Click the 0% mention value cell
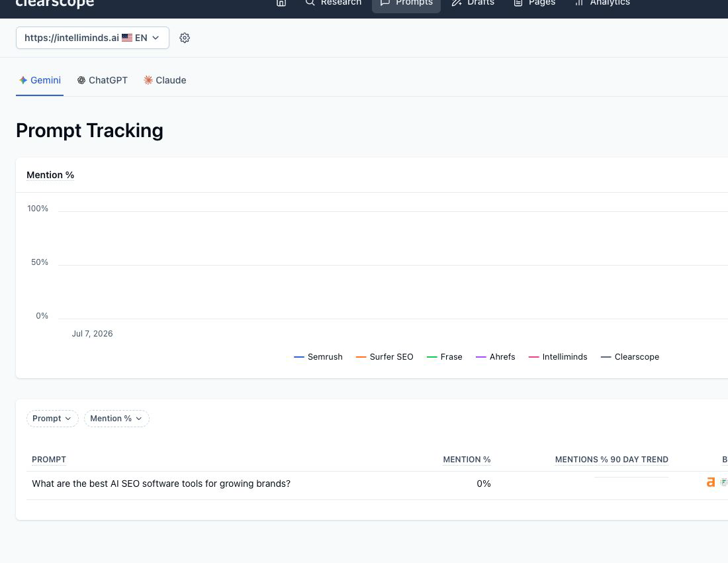 point(483,484)
